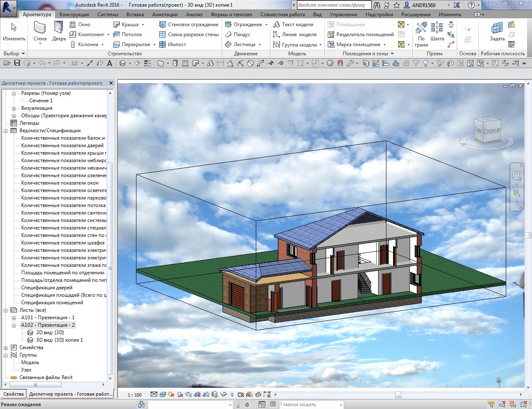
Task: Collapse the Листы (все) tree node
Action: (6, 310)
